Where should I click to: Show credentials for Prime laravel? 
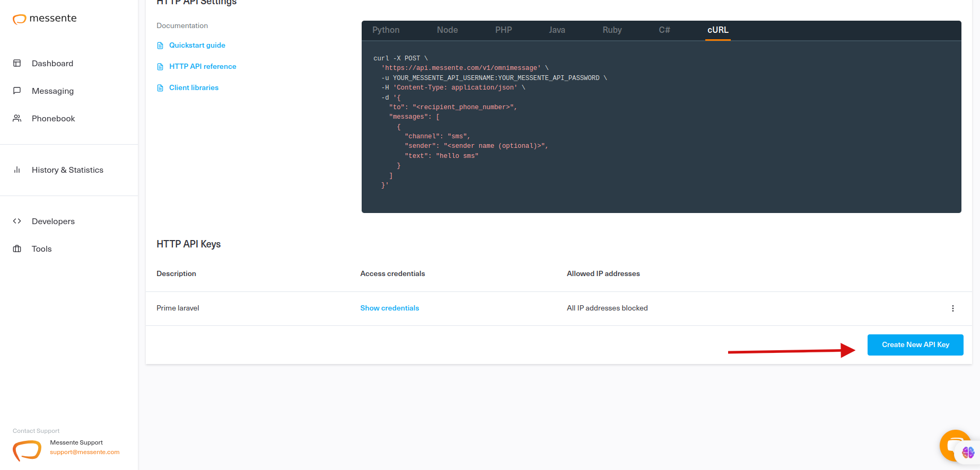[389, 308]
